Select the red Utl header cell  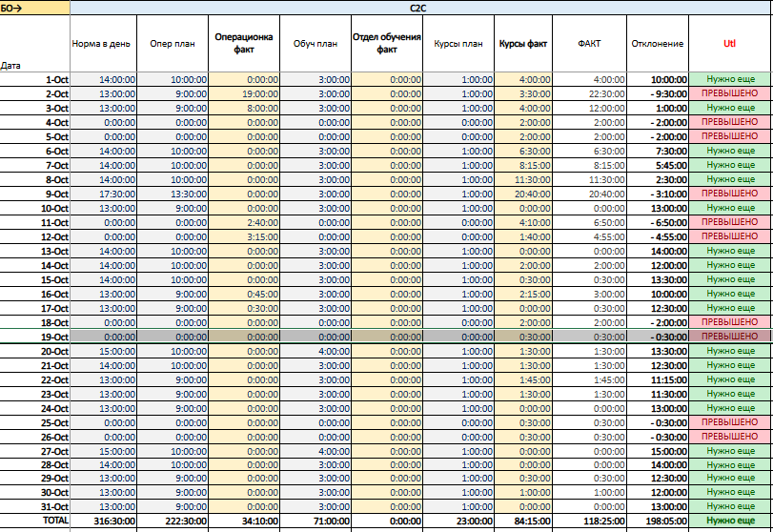(729, 44)
